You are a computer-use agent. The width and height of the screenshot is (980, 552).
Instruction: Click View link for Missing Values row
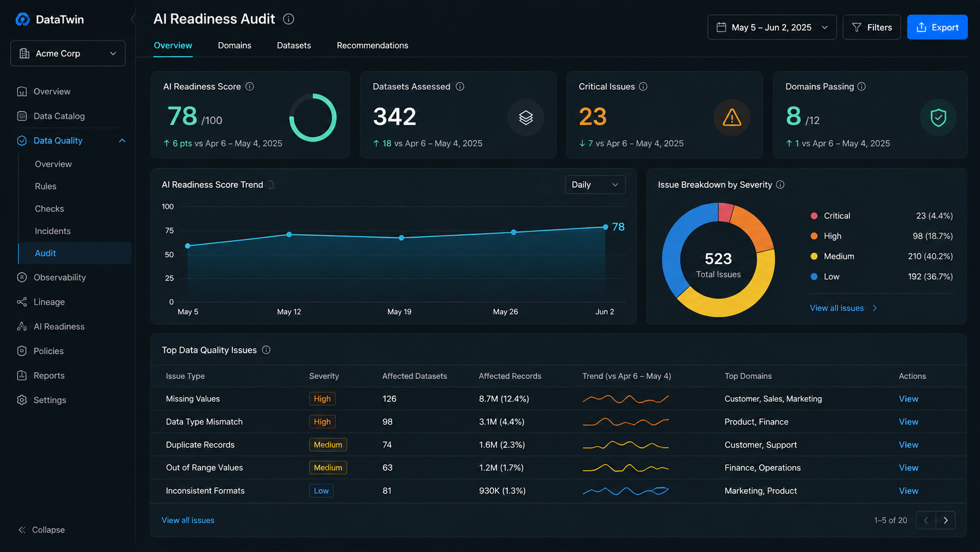pos(908,399)
